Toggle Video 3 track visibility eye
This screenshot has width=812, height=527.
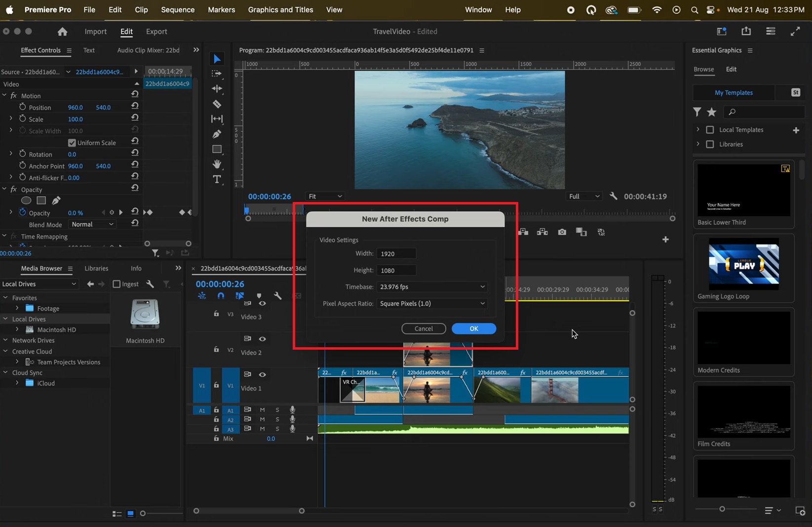click(262, 304)
